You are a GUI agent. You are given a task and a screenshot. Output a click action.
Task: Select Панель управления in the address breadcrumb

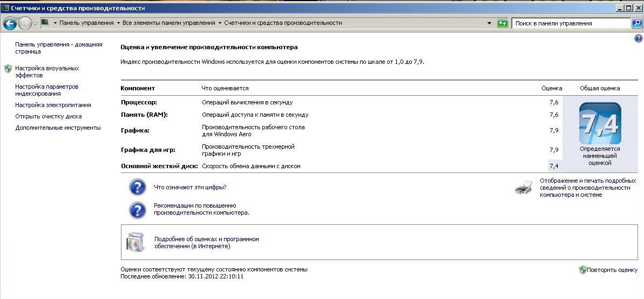pyautogui.click(x=86, y=23)
